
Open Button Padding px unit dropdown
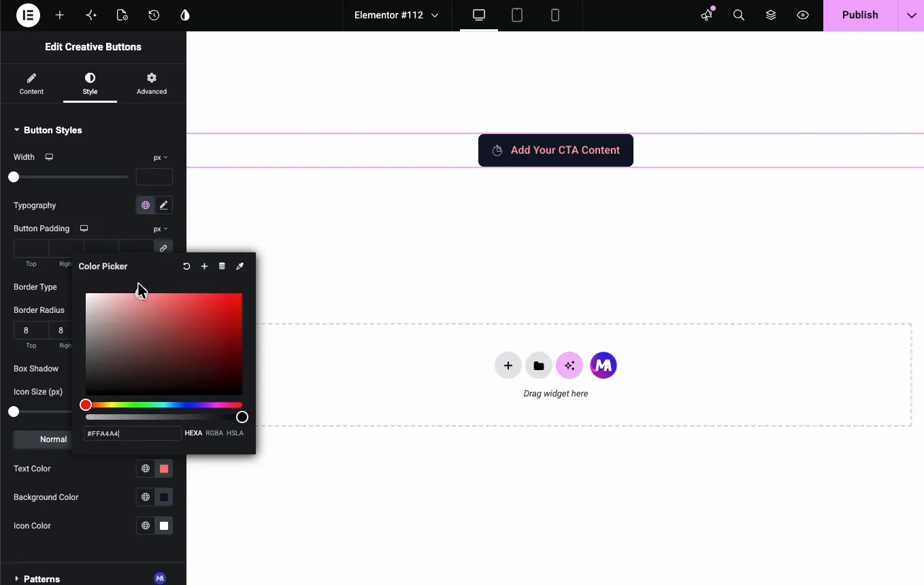coord(161,229)
